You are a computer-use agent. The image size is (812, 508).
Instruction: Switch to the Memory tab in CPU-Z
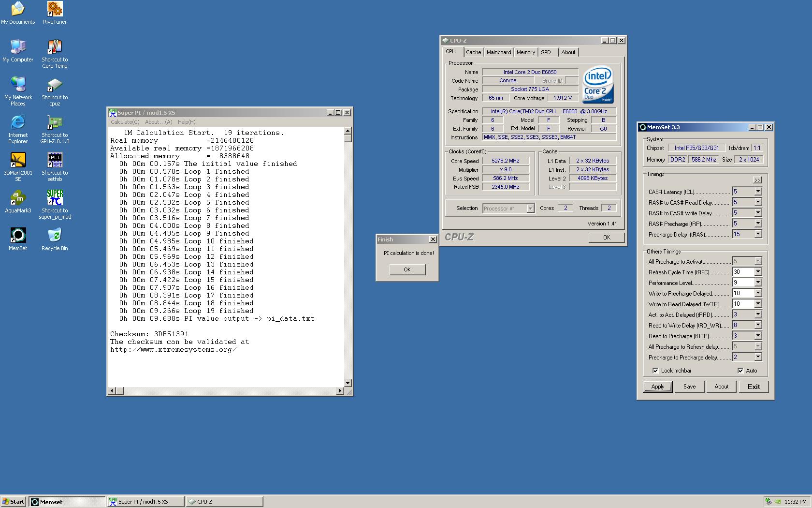click(x=526, y=52)
